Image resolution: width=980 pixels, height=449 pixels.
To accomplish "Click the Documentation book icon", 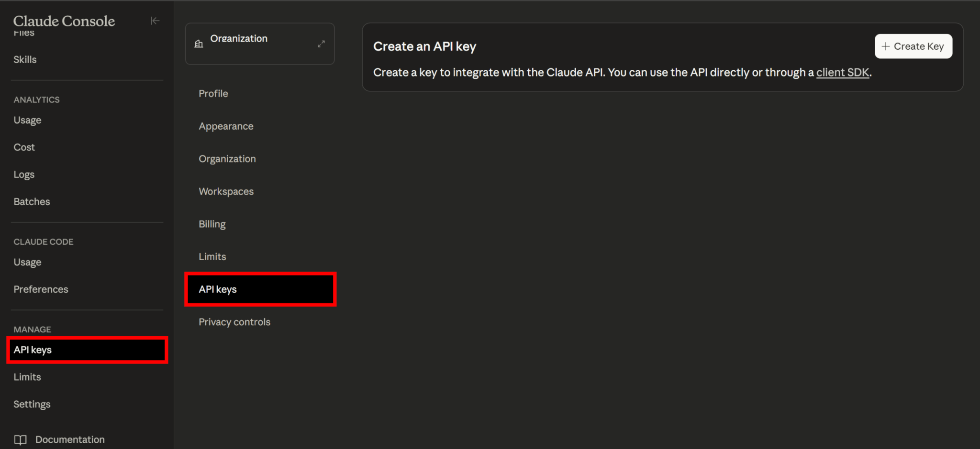I will point(20,439).
